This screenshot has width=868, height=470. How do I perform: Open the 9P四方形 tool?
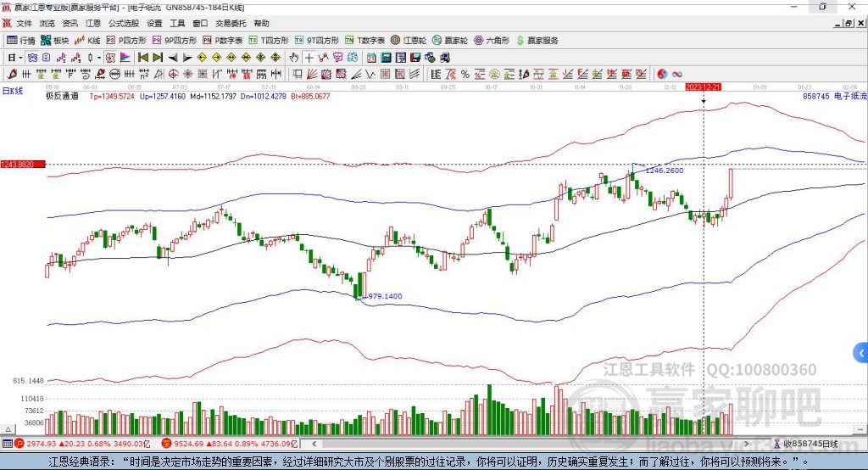click(x=175, y=41)
